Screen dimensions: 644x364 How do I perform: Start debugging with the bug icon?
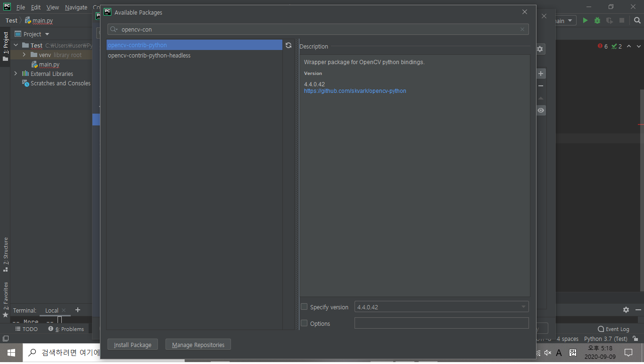597,21
